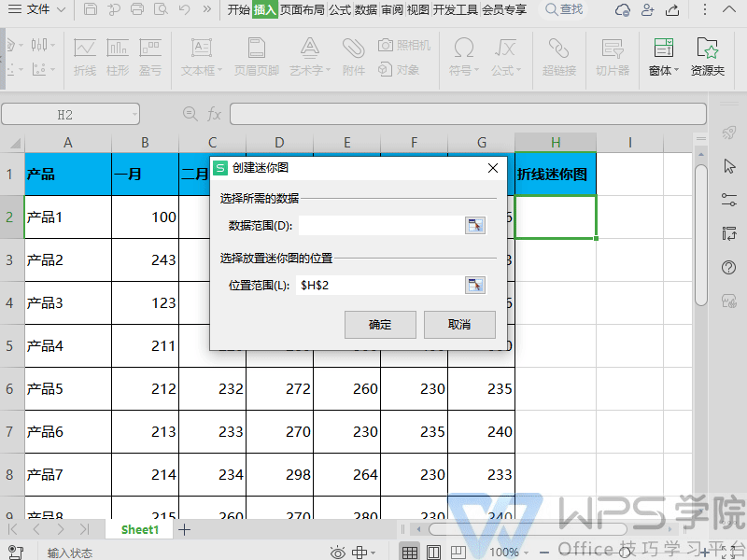The image size is (747, 560).
Task: Expand more quick access tools chevron
Action: click(x=207, y=9)
